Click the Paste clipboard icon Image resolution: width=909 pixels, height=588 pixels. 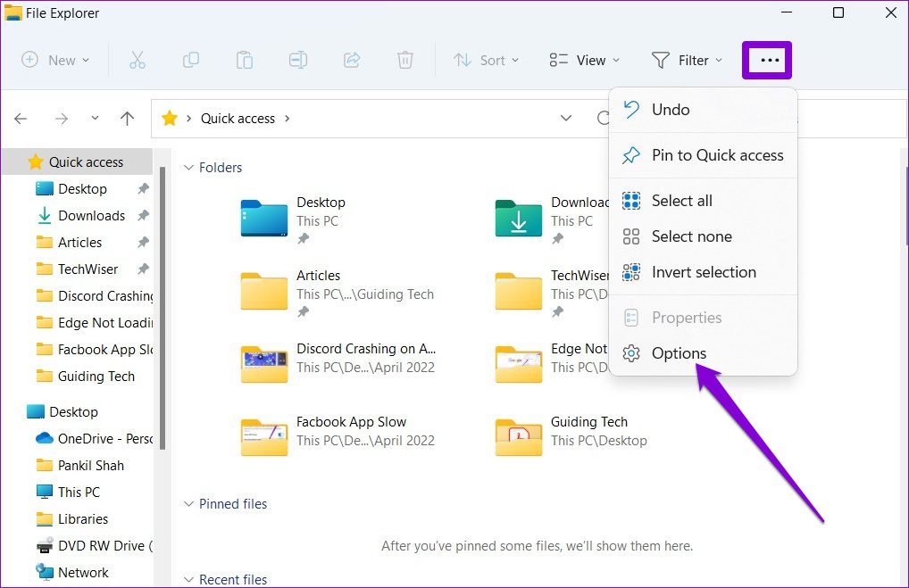coord(244,61)
